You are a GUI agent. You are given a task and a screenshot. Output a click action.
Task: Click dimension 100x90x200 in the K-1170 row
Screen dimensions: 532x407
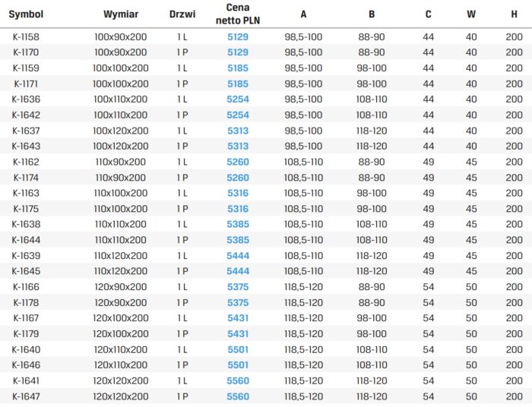(x=121, y=52)
